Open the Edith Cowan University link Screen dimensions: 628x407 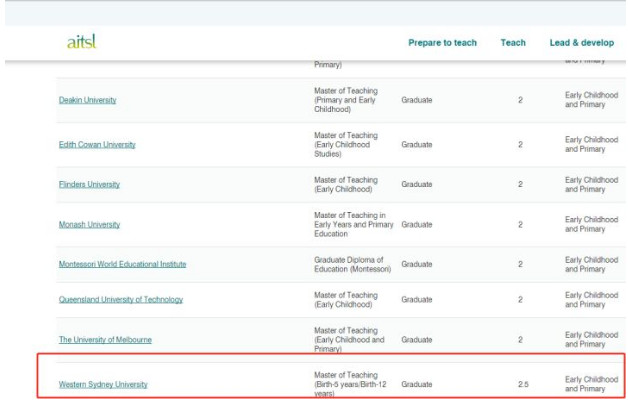[97, 145]
